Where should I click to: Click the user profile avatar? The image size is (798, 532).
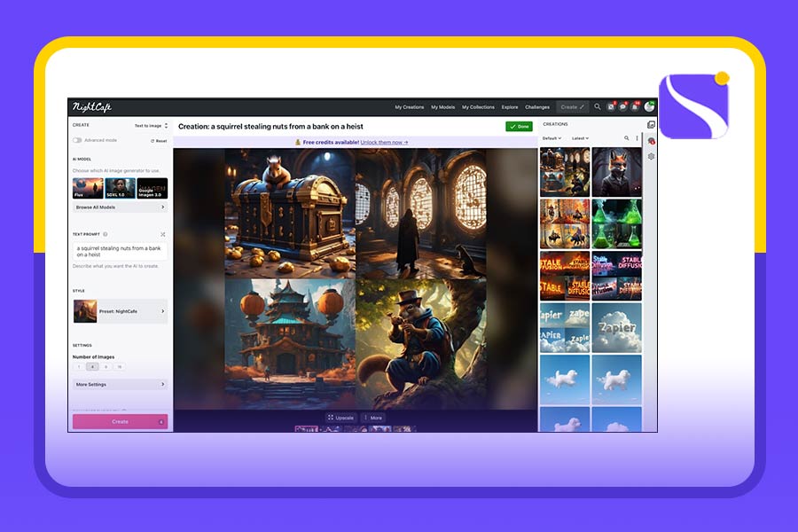[x=649, y=106]
